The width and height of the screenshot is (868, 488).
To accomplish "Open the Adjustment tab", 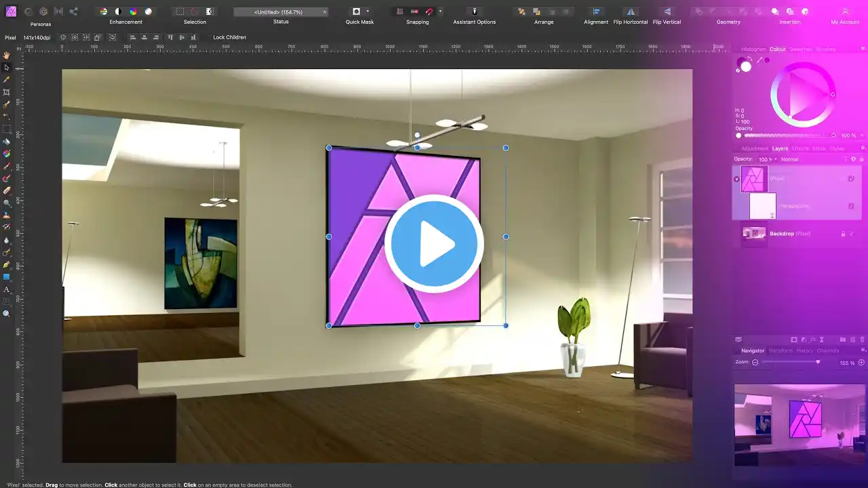I will pyautogui.click(x=755, y=148).
